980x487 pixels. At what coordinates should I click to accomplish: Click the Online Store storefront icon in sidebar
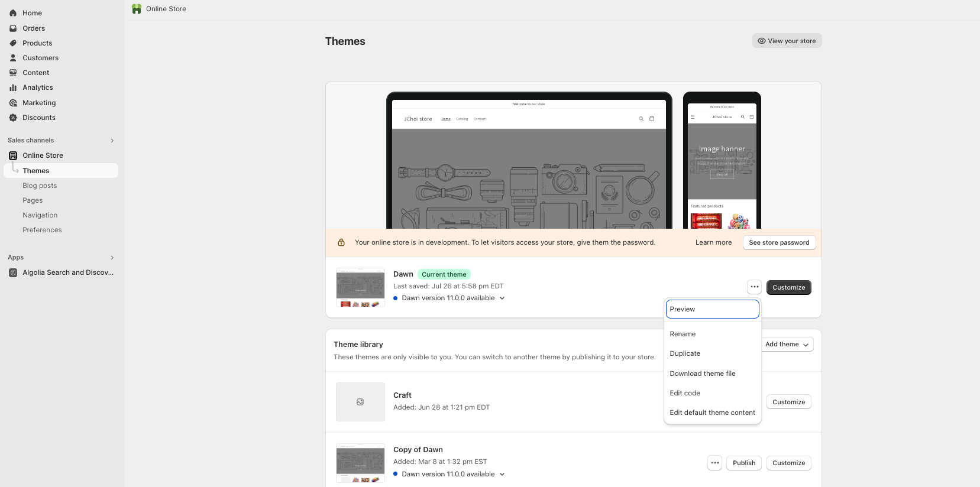point(13,155)
